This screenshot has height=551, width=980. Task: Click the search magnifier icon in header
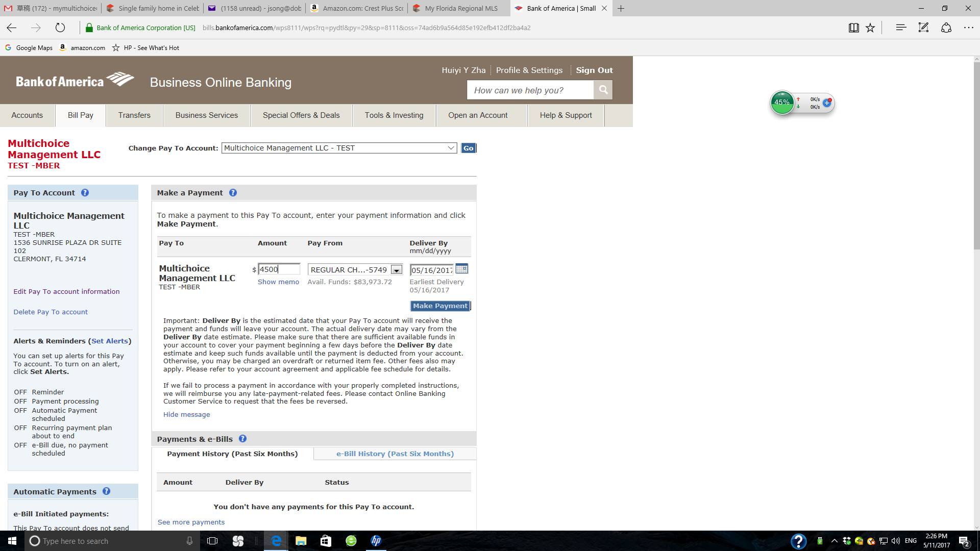pyautogui.click(x=603, y=90)
